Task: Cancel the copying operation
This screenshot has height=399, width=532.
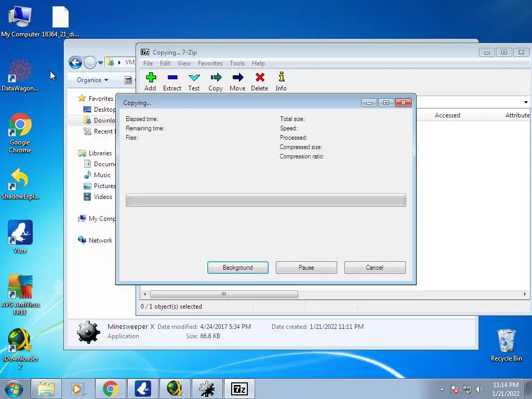Action: pyautogui.click(x=375, y=268)
